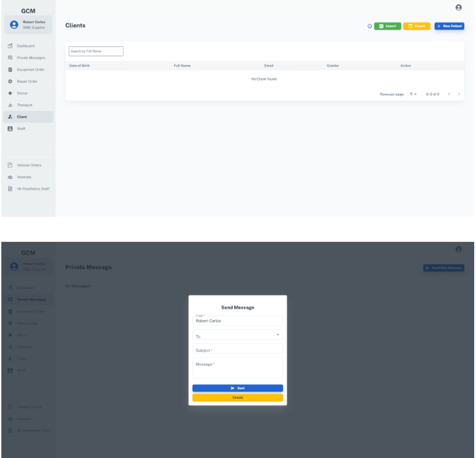The width and height of the screenshot is (476, 458).
Task: Click the Robert Carlos profile card in Clients screen
Action: (28, 25)
